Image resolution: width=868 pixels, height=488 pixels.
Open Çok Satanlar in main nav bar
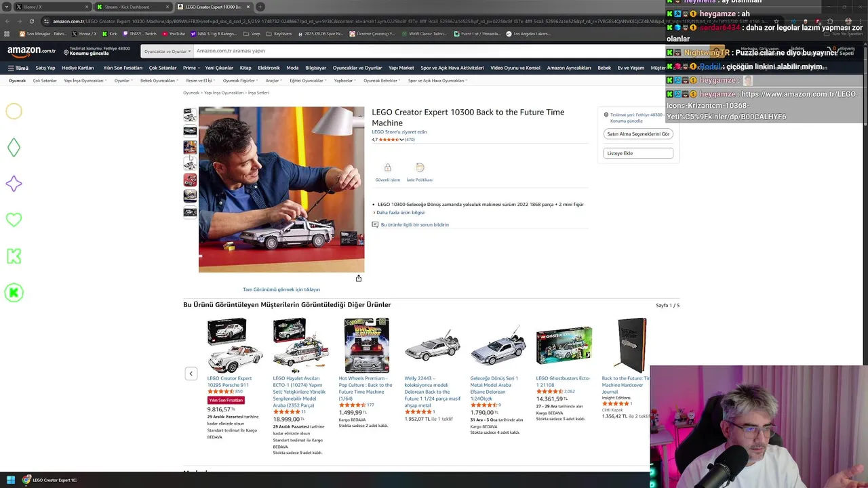[163, 68]
